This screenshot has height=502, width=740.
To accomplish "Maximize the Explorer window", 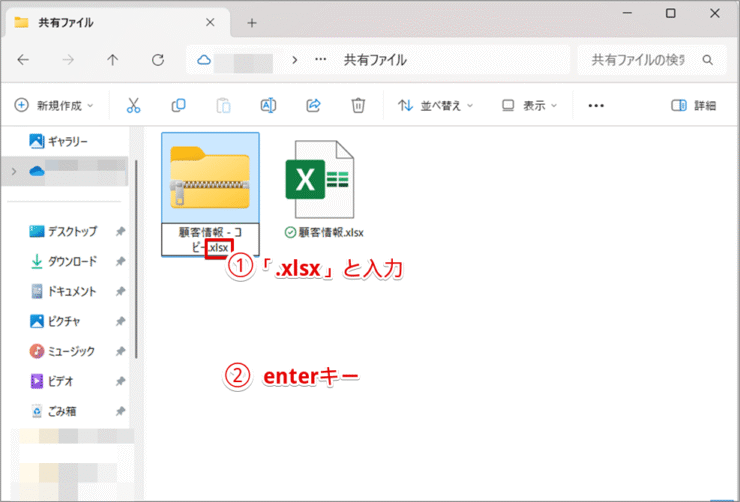I will click(671, 13).
